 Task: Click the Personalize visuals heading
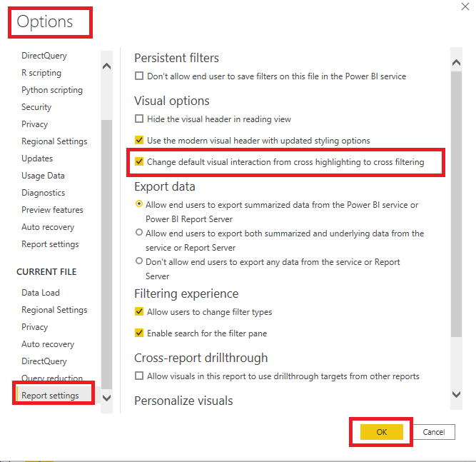click(x=183, y=401)
